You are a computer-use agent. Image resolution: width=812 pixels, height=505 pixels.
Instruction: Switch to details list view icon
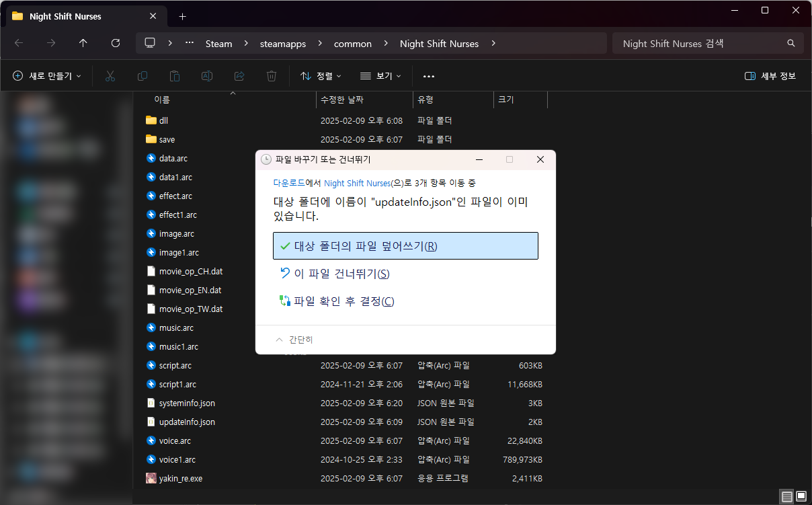point(786,497)
